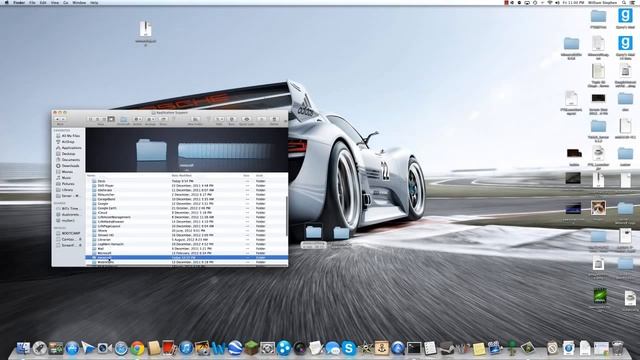640x360 pixels.
Task: Open the Share dropdown in Finder toolbar
Action: 163,119
